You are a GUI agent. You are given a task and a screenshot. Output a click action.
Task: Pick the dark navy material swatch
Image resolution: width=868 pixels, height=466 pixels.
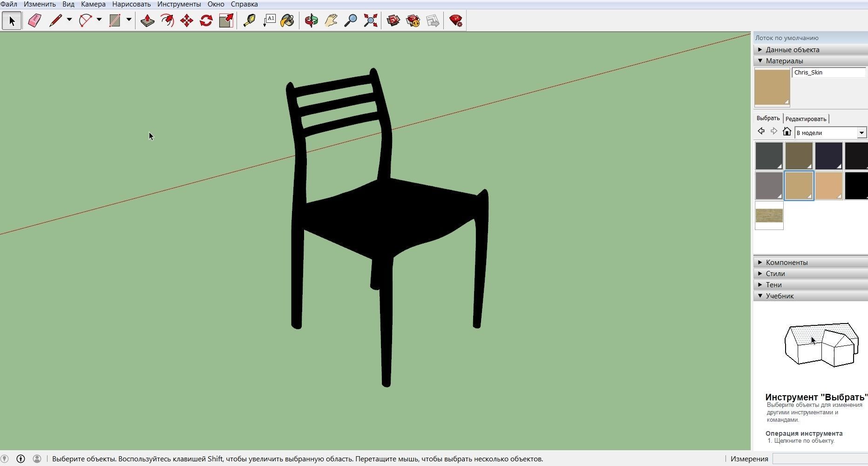(828, 156)
